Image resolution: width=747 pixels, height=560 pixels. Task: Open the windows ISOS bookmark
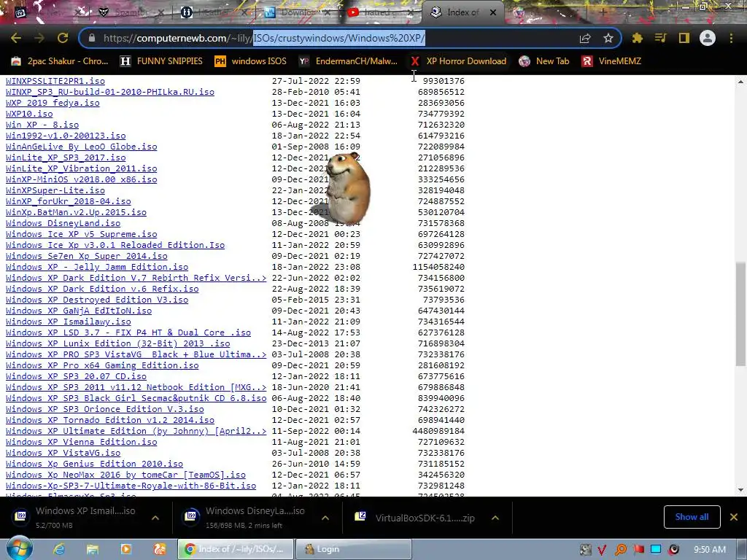[251, 61]
